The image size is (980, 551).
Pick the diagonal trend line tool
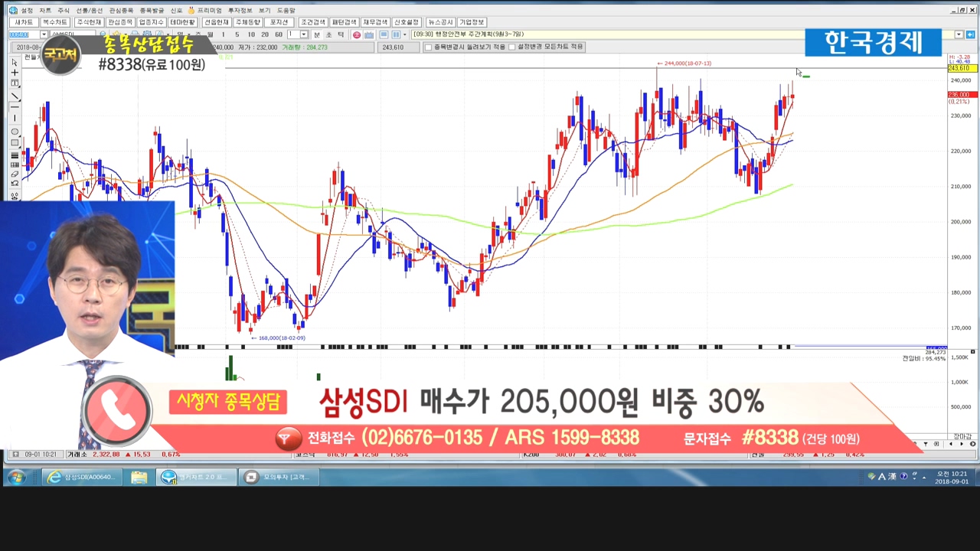point(15,96)
